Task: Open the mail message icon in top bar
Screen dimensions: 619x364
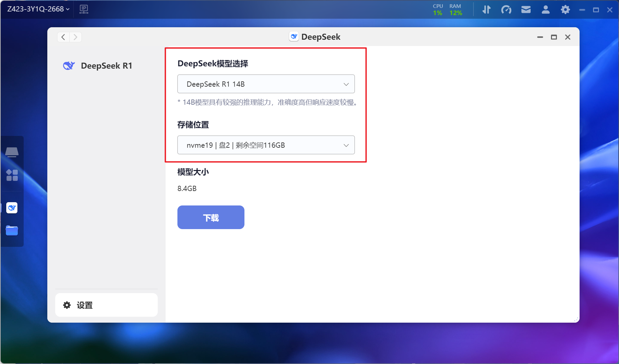Action: point(526,10)
